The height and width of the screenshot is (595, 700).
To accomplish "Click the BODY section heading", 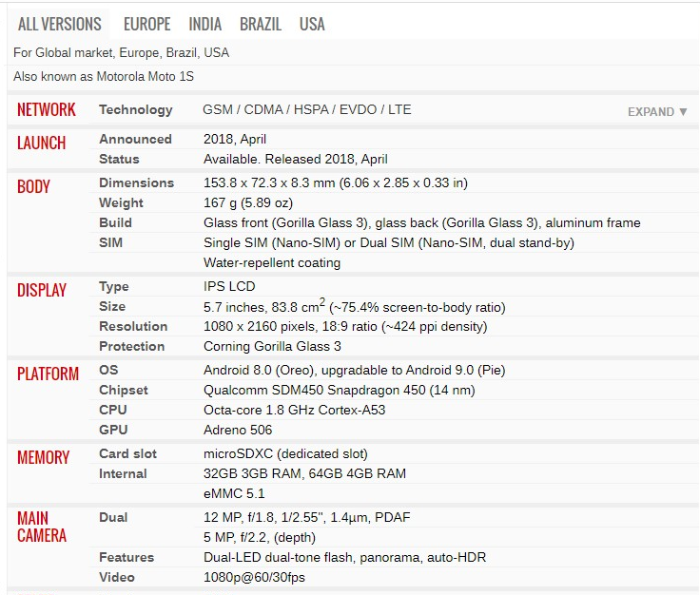I will 33,186.
